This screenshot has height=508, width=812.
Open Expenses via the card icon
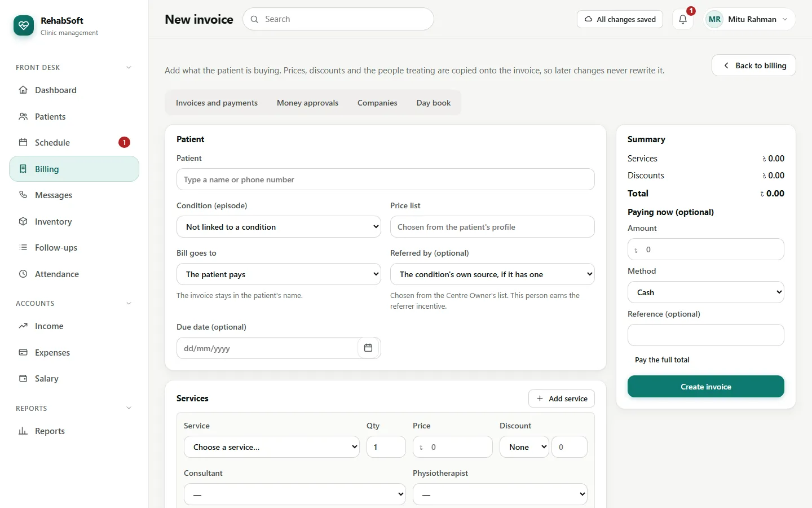click(x=23, y=352)
